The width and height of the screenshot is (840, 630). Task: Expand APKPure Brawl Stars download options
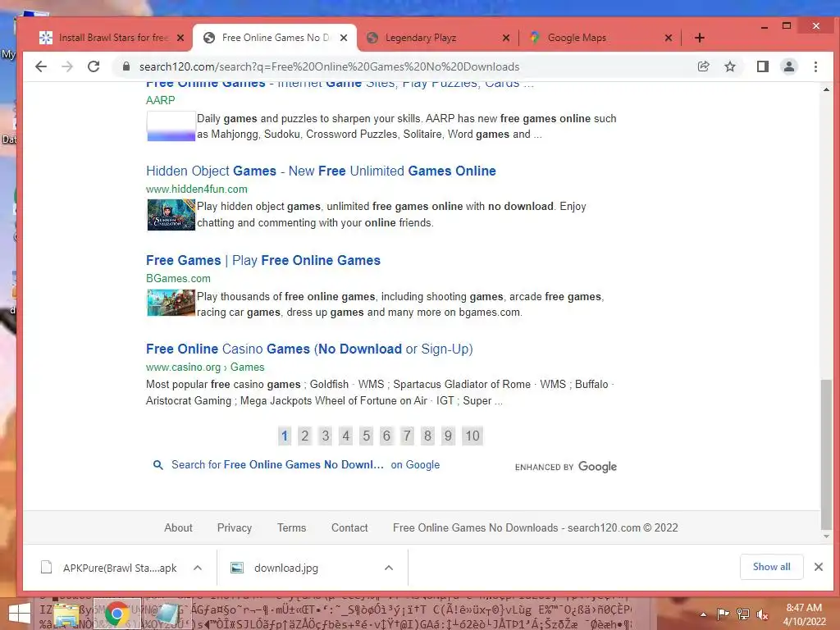point(197,568)
